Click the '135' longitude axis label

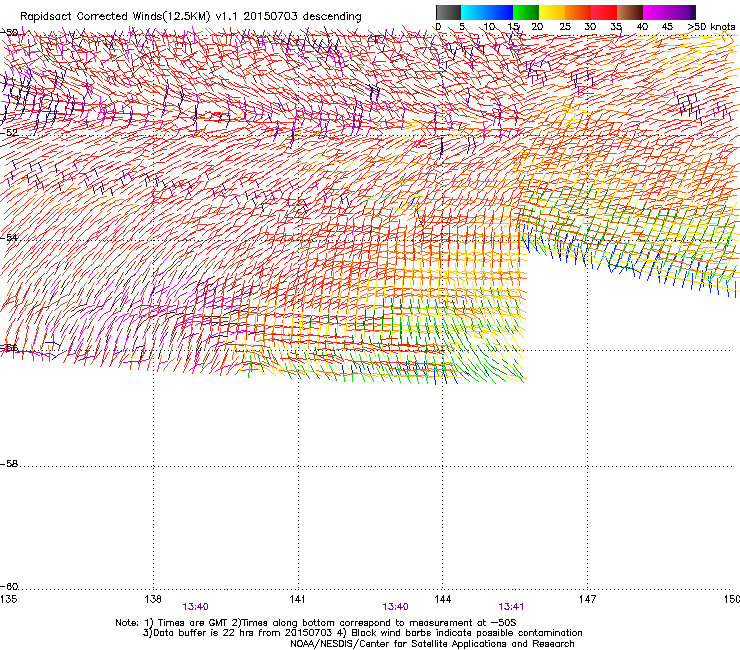8,599
